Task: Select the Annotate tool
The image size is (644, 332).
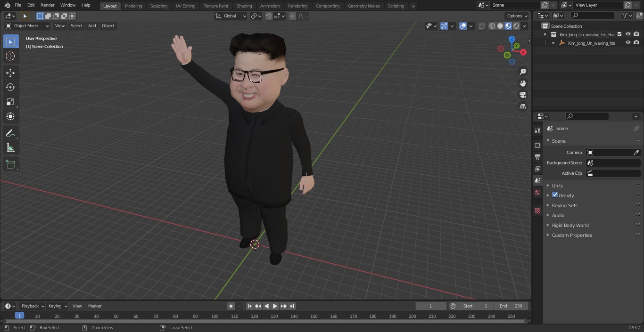Action: coord(10,133)
